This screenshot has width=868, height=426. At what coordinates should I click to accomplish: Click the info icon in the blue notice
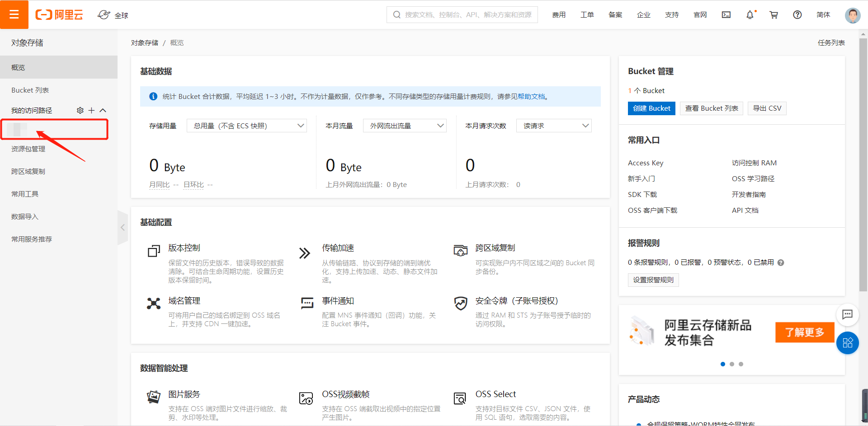click(x=153, y=96)
